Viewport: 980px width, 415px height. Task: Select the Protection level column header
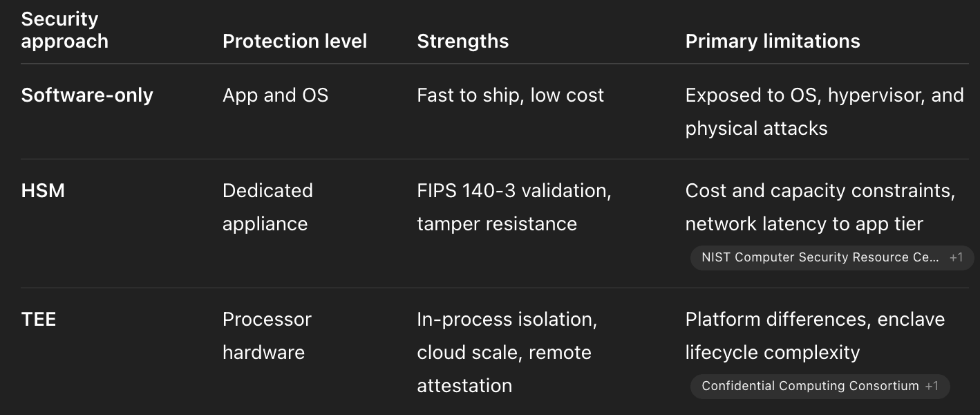click(294, 41)
